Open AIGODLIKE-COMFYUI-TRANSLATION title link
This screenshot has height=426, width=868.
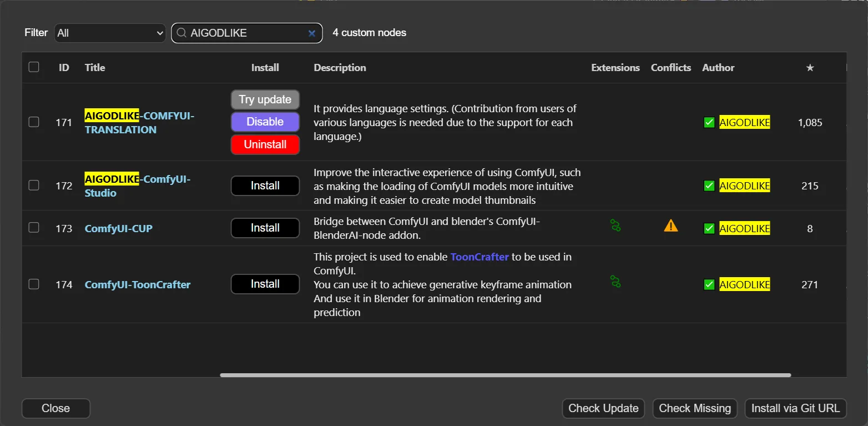(139, 123)
